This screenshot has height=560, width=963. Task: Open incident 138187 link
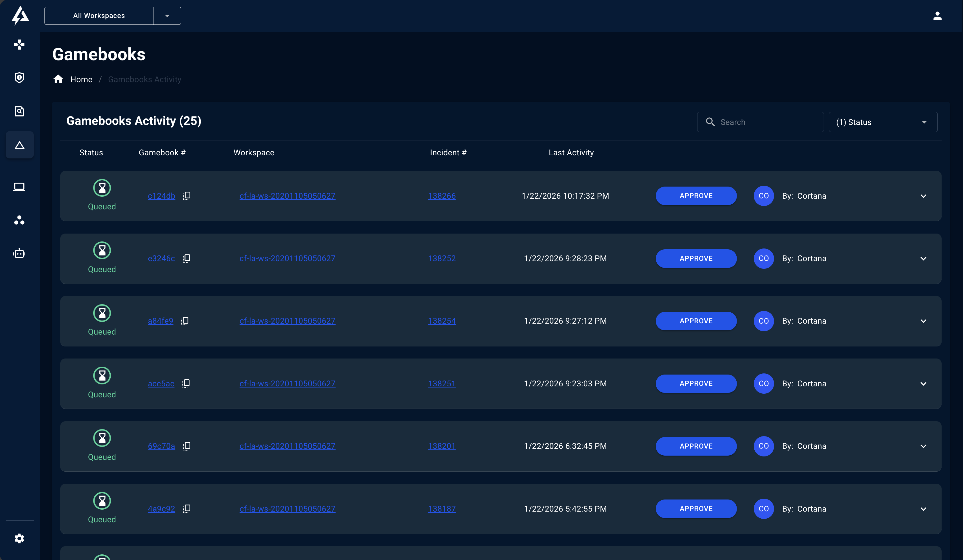point(442,509)
